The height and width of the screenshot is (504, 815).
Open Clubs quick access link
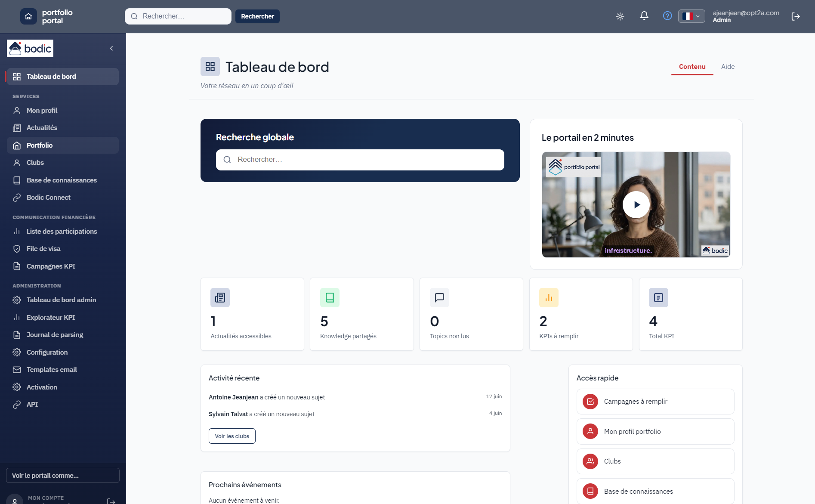(x=655, y=461)
